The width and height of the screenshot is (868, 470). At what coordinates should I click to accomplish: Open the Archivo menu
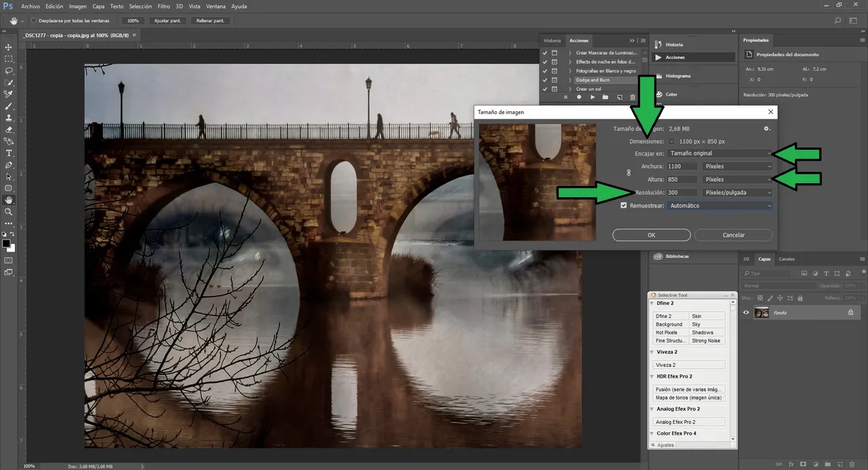[31, 6]
